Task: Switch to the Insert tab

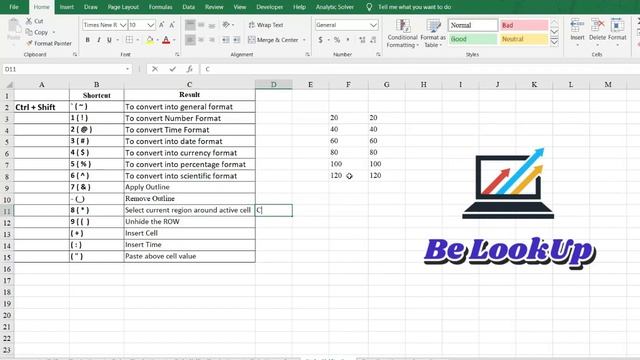Action: coord(67,7)
